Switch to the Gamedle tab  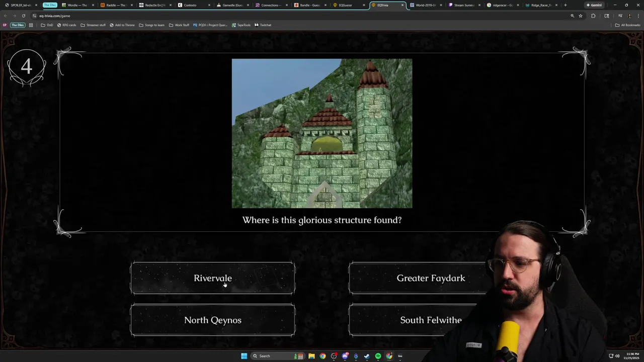tap(231, 5)
